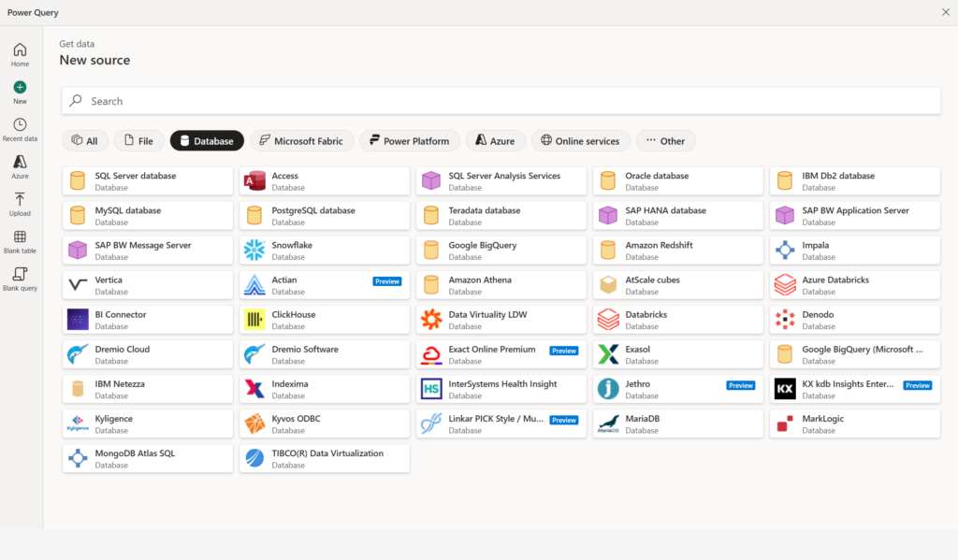Choose SQL Server database connector
The width and height of the screenshot is (958, 560).
(148, 180)
